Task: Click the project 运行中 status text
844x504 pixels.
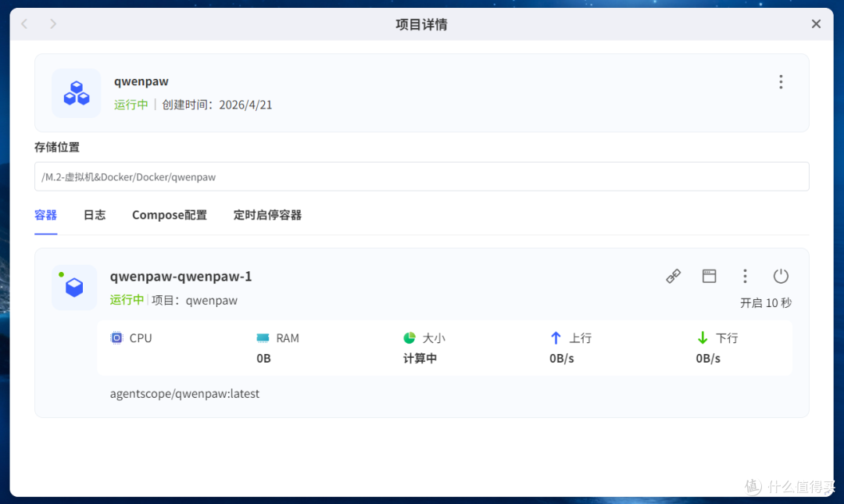Action: [131, 105]
